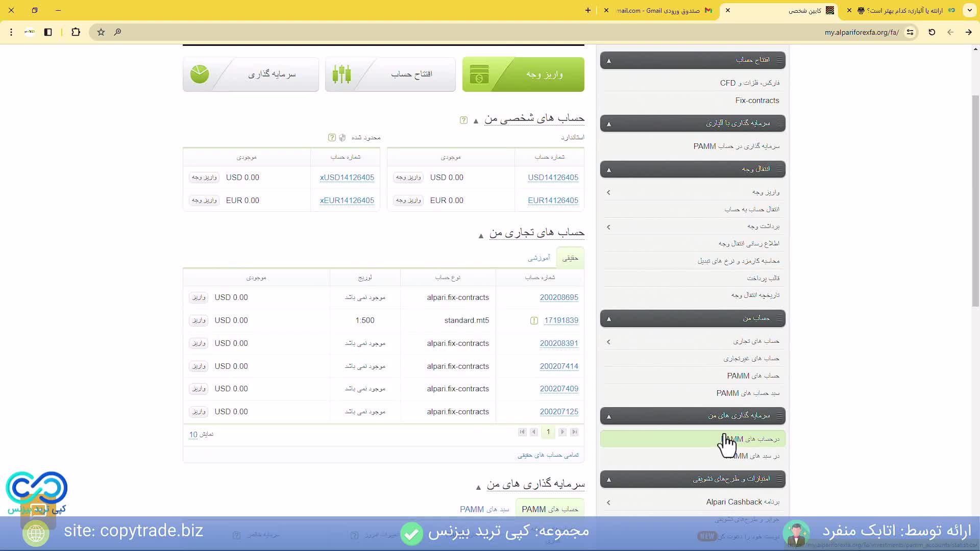Go to the next page arrow in pagination
This screenshot has width=980, height=551.
(562, 432)
